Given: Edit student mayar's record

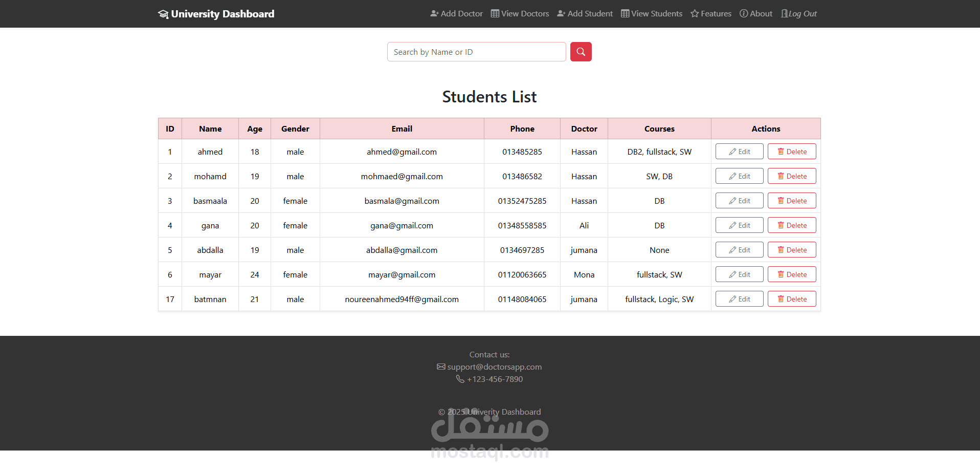Looking at the screenshot, I should (740, 274).
